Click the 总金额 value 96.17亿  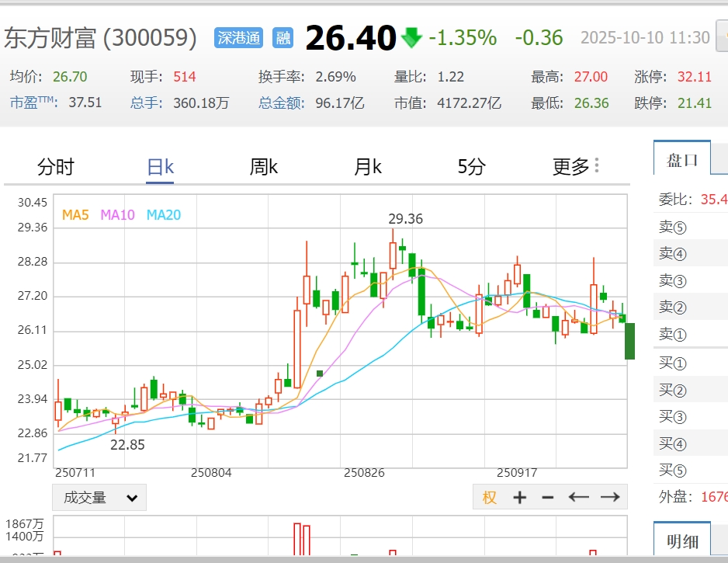(x=339, y=103)
